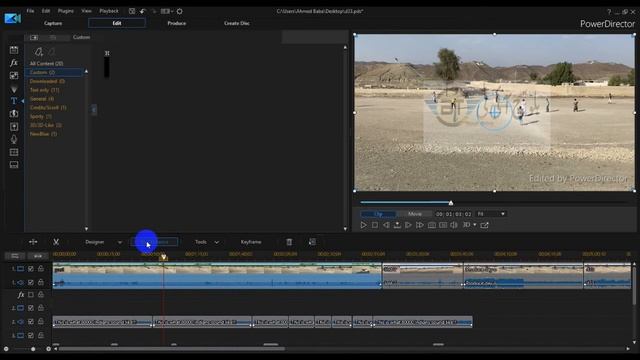Open the PiP Objects Room
The width and height of the screenshot is (640, 360).
[14, 76]
